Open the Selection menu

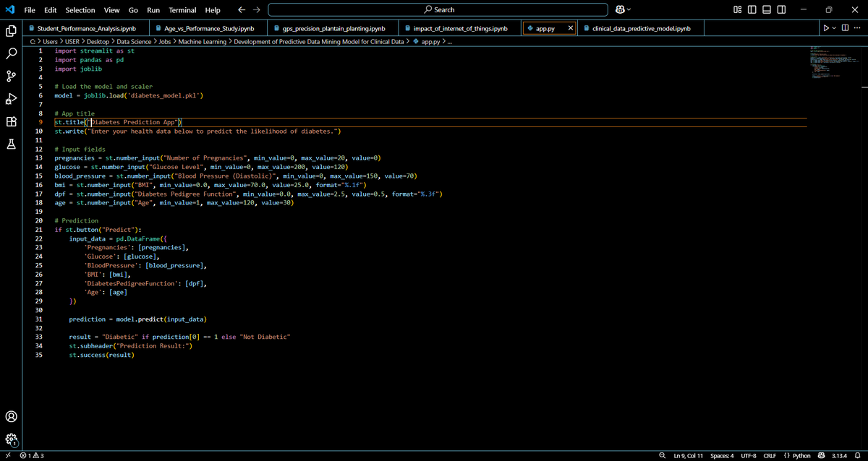pos(80,10)
